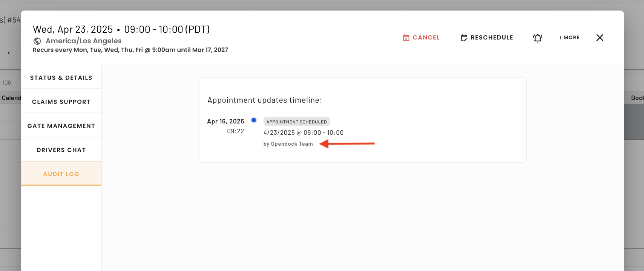Click the Appointment Scheduled status badge
644x271 pixels.
click(297, 122)
